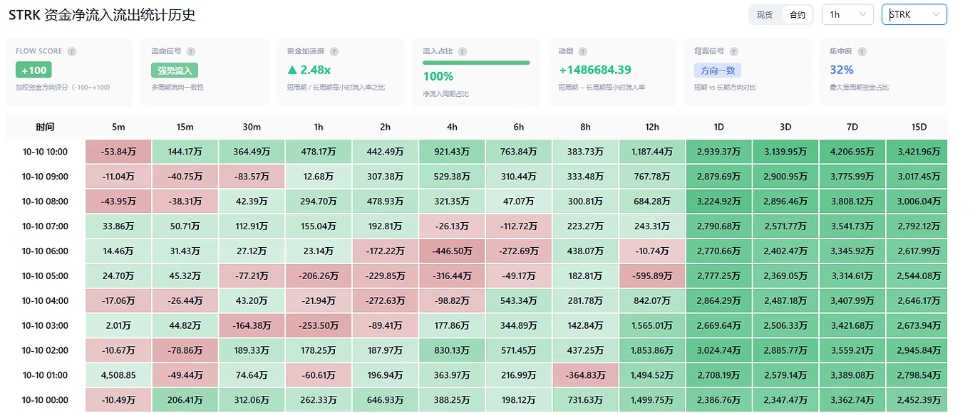Click the 时间 column header
This screenshot has height=413, width=980.
tap(45, 127)
